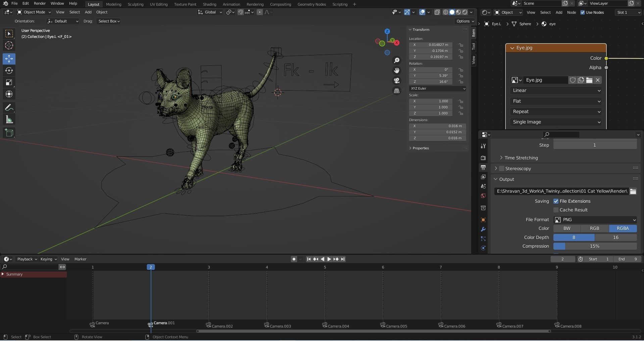This screenshot has height=341, width=644.
Task: Open the Render properties tab icon
Action: (x=483, y=158)
